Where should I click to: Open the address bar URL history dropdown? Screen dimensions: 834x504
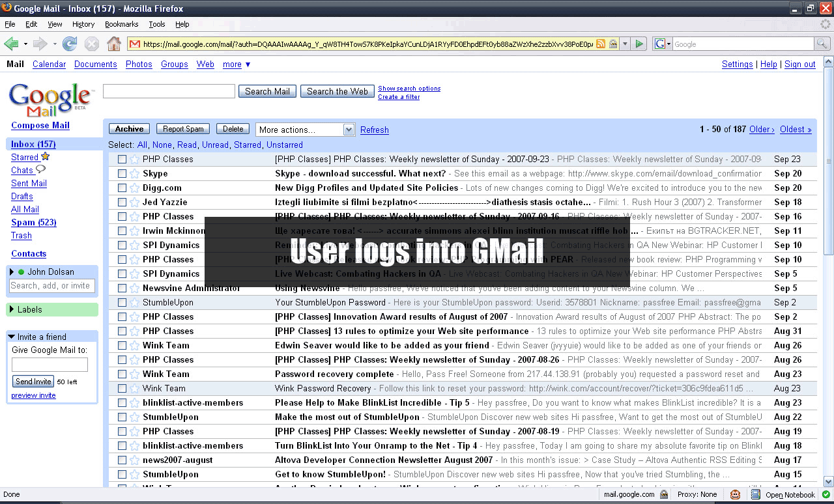625,44
